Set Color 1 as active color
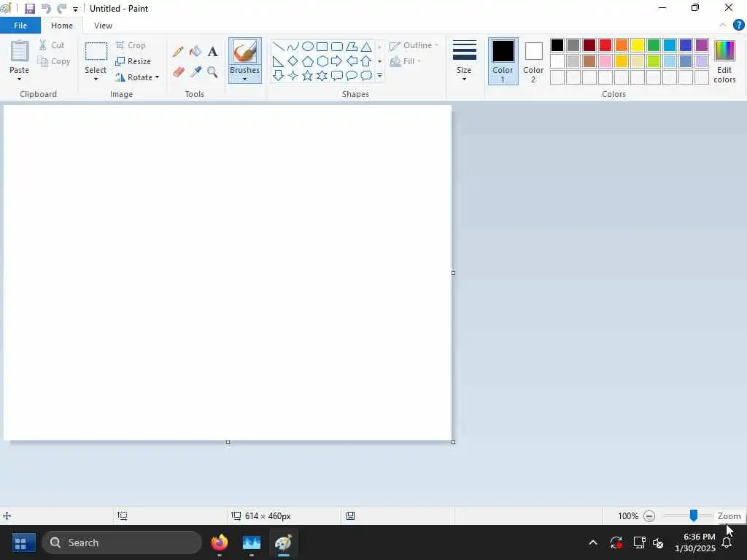The height and width of the screenshot is (560, 747). (x=503, y=61)
